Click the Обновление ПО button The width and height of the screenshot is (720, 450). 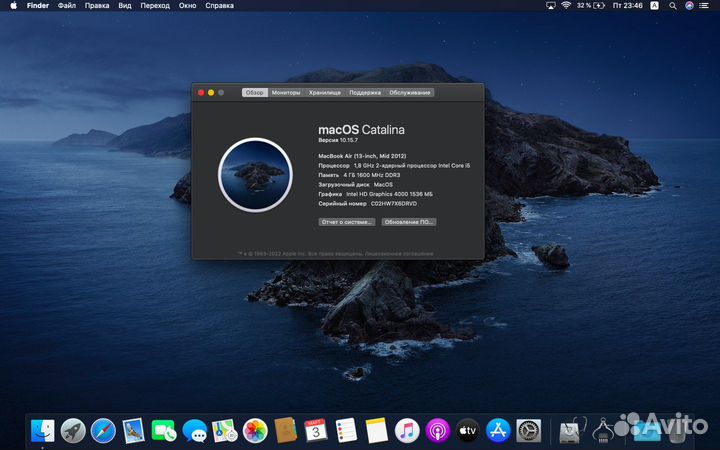click(409, 222)
